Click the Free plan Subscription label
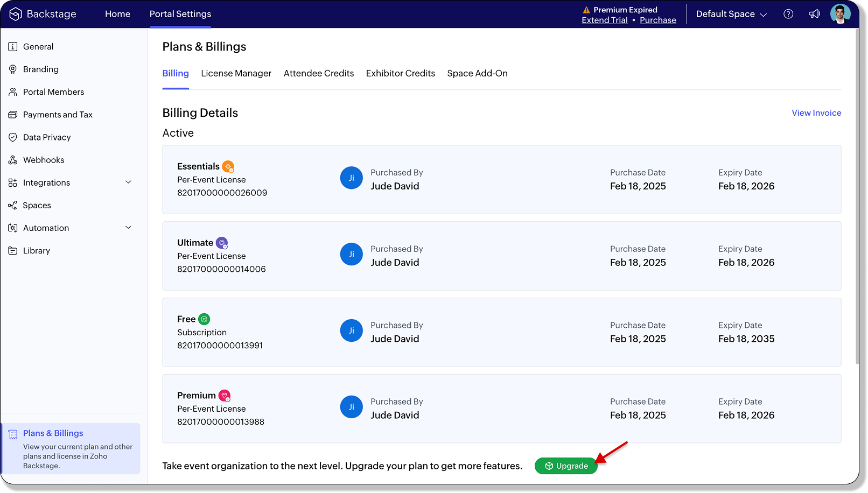 [x=202, y=333]
